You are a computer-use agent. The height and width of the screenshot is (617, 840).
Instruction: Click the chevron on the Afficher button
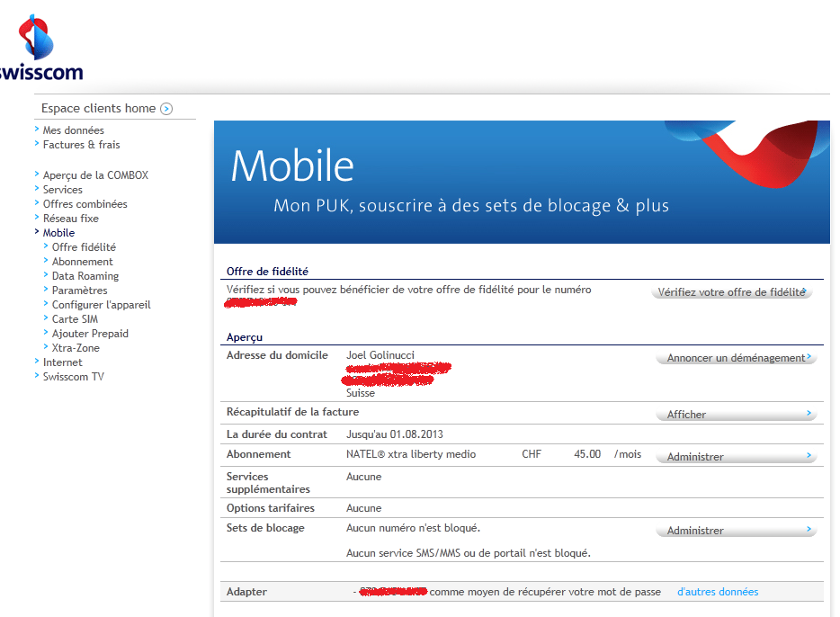click(x=808, y=415)
